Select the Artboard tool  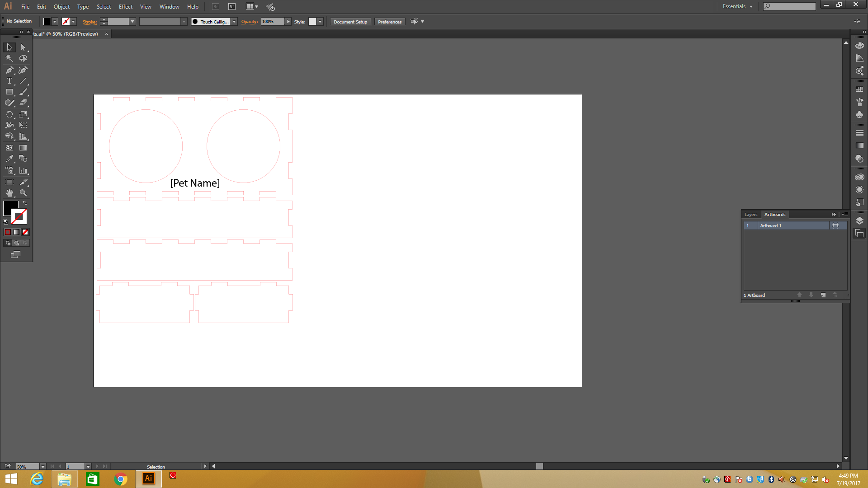[9, 182]
